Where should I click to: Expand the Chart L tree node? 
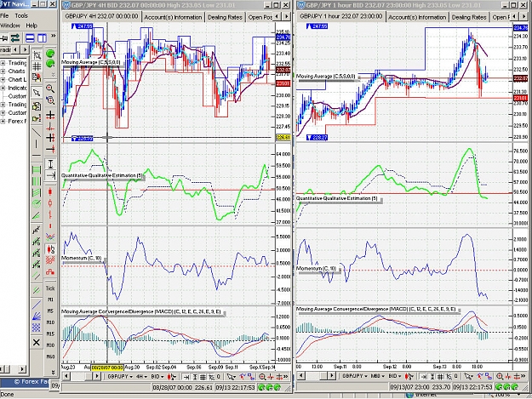(3, 79)
